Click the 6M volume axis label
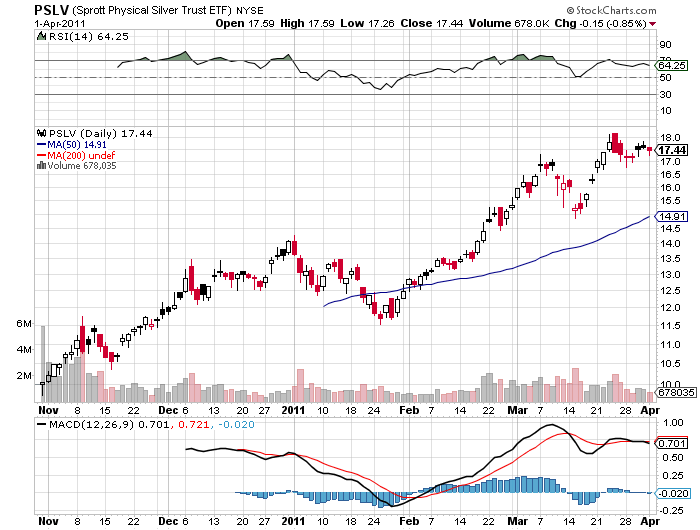700x530 pixels. [x=24, y=324]
